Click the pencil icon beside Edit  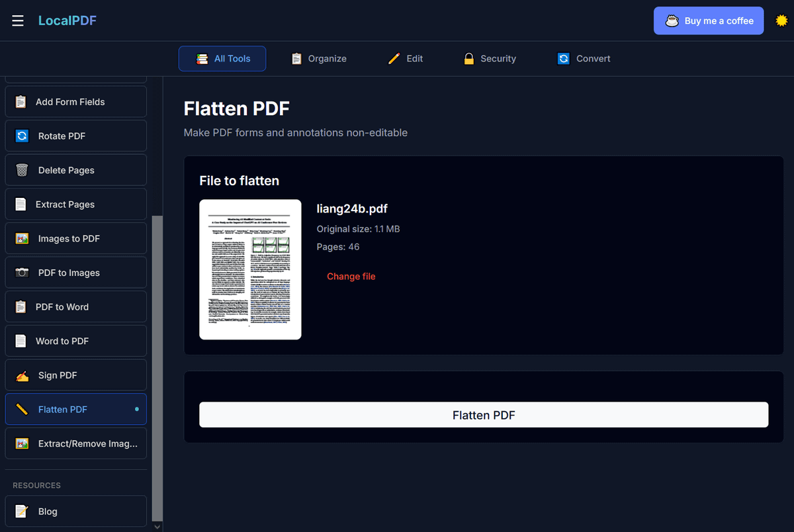pos(394,59)
